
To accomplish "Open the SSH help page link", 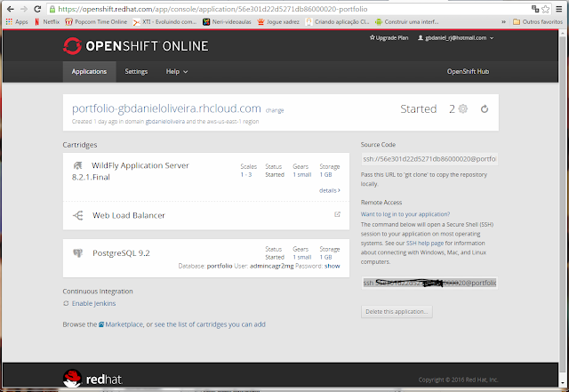I will pyautogui.click(x=425, y=244).
